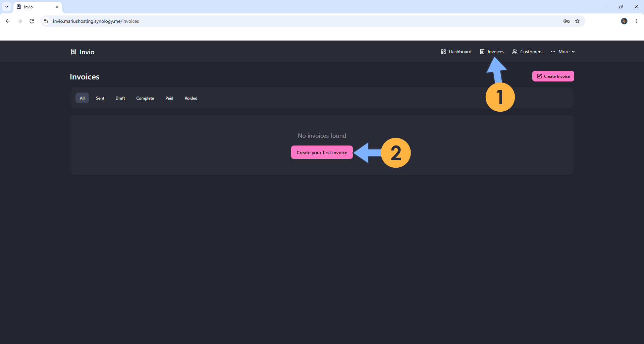Click the address bar URL
The width and height of the screenshot is (644, 344).
click(96, 21)
